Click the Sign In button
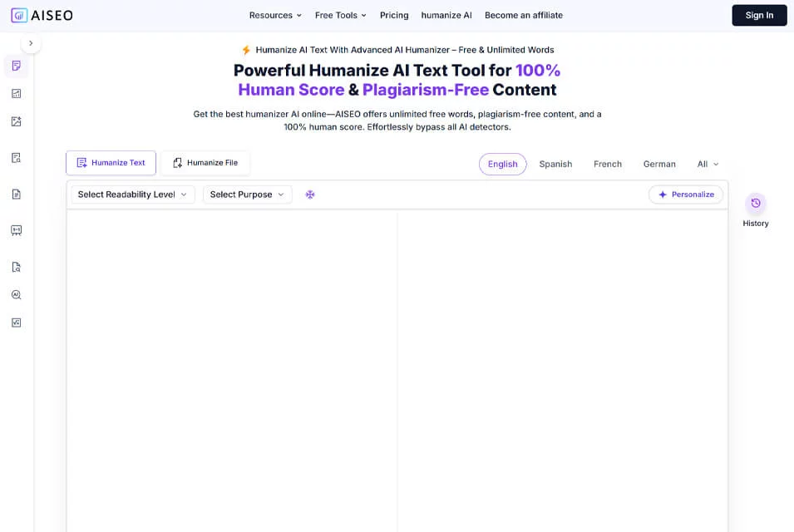The height and width of the screenshot is (532, 794). click(759, 15)
